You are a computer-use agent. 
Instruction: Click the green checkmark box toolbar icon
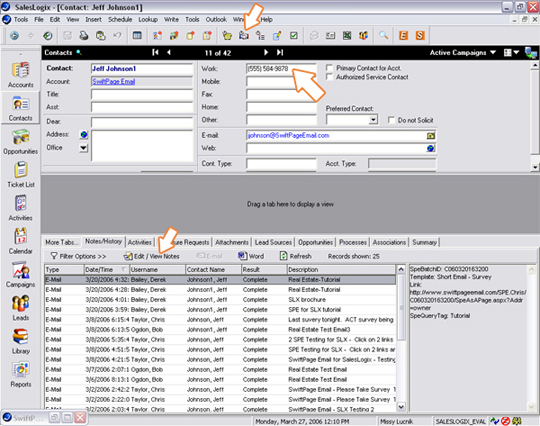tap(294, 35)
